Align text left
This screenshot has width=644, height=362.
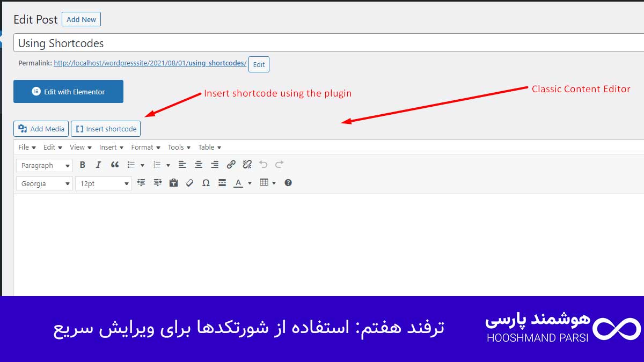(x=182, y=165)
